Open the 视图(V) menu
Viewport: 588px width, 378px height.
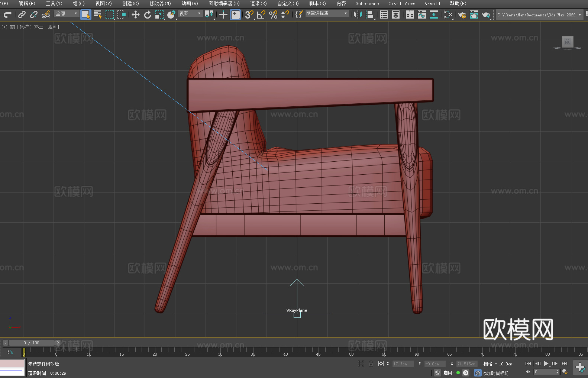[103, 3]
